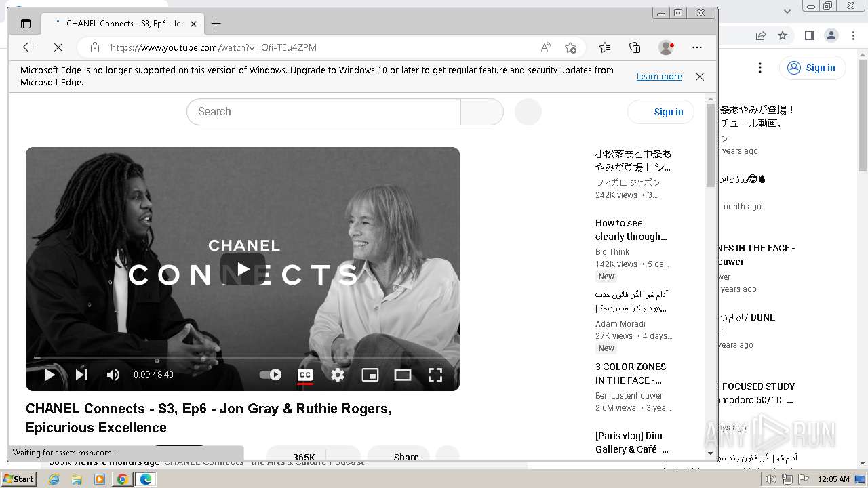Click the channel avatar placeholder by search
Viewport: 868px width, 488px height.
point(528,112)
